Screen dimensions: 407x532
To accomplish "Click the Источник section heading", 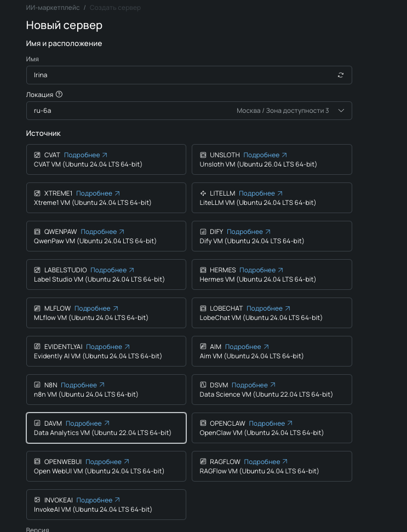I will (43, 133).
